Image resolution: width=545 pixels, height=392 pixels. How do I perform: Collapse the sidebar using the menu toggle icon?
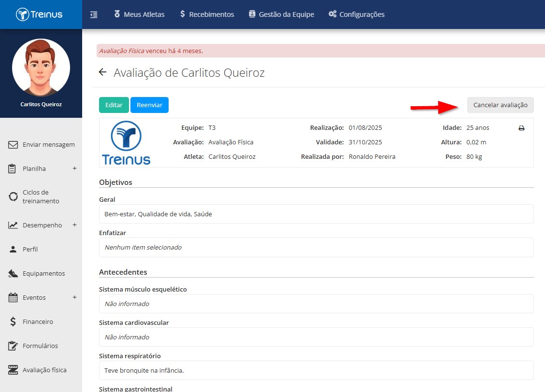[x=94, y=14]
